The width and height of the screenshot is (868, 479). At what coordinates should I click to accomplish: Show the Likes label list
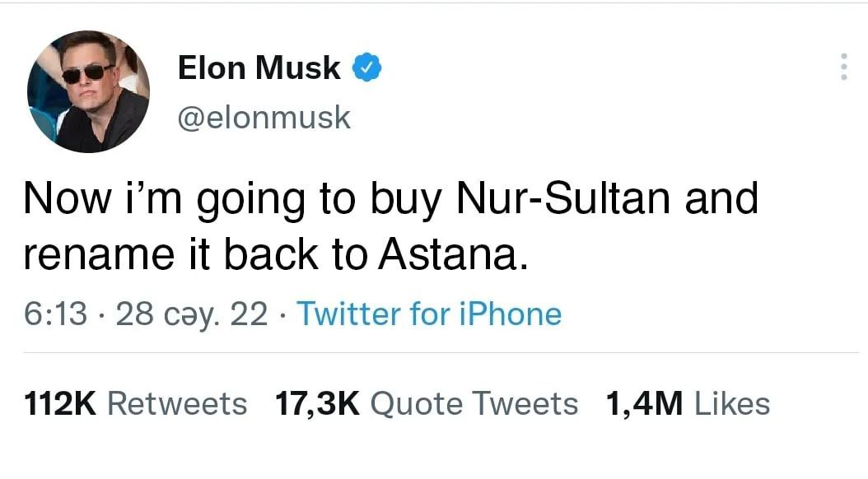pyautogui.click(x=733, y=403)
